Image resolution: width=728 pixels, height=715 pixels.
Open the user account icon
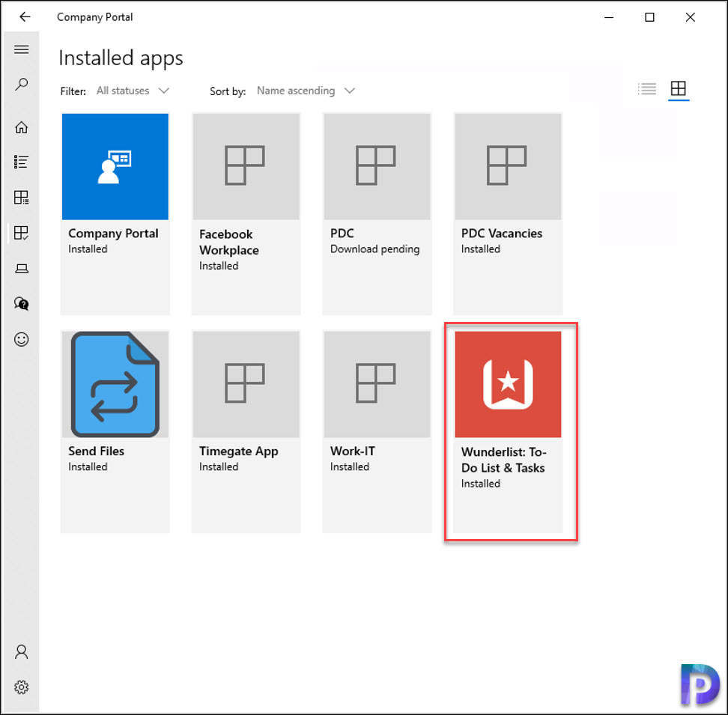pos(22,652)
